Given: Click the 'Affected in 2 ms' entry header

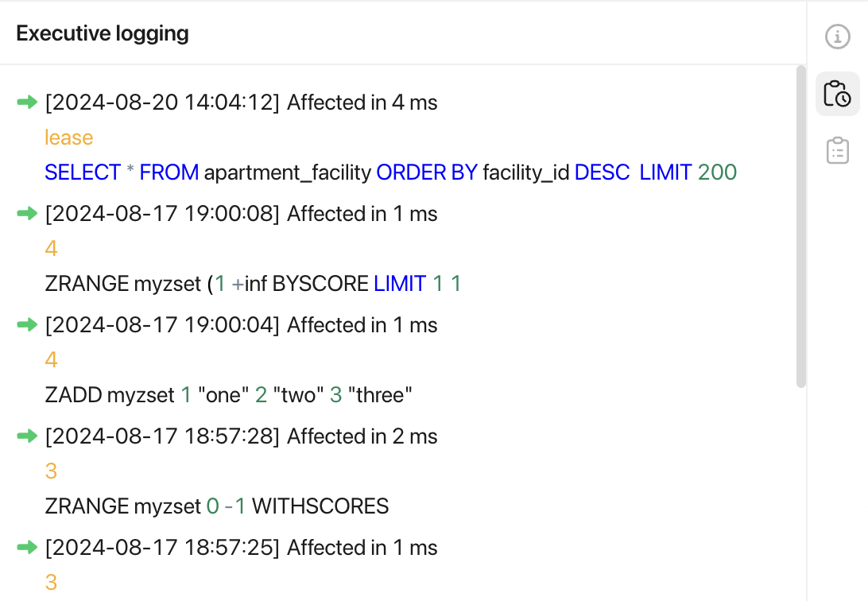Looking at the screenshot, I should [x=362, y=436].
